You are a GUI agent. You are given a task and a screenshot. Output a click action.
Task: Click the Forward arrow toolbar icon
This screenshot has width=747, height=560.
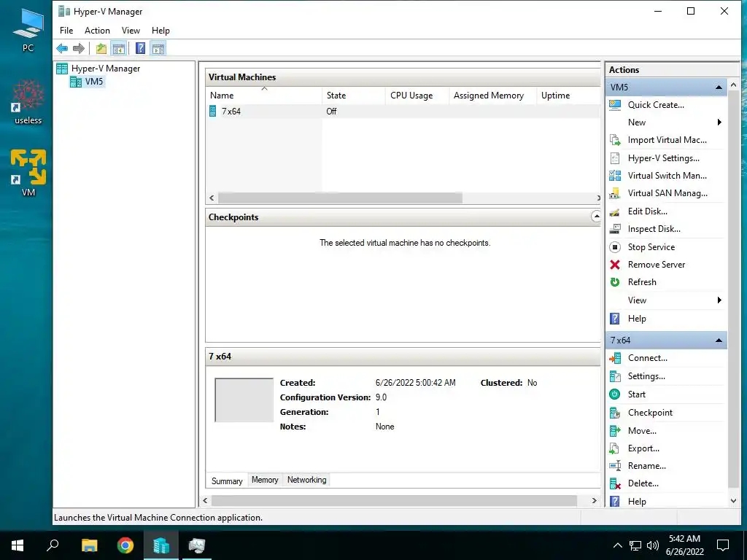point(79,48)
